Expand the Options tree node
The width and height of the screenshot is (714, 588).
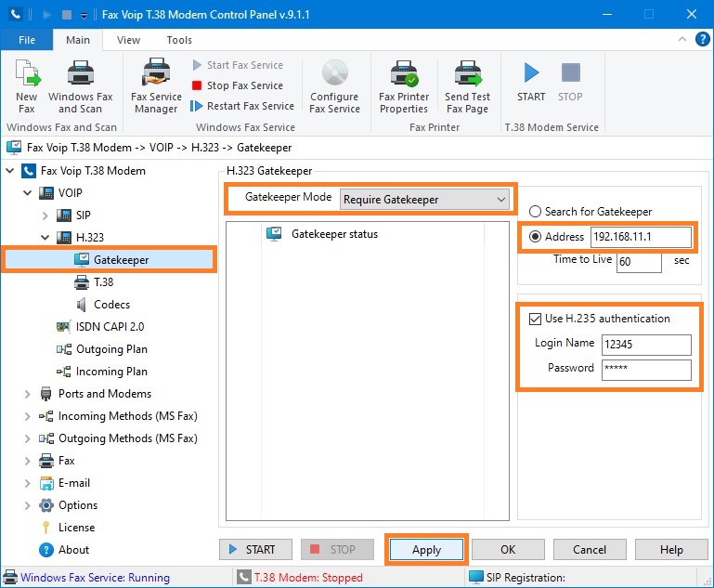click(x=27, y=505)
